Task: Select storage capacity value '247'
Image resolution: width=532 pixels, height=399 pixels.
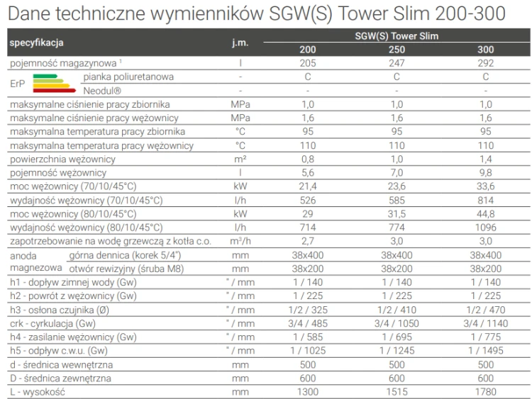Action: (x=397, y=63)
